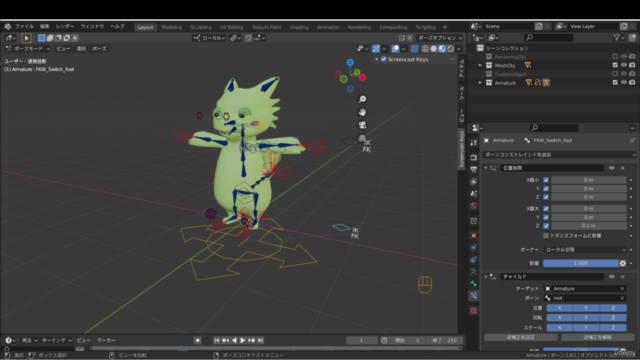Image resolution: width=640 pixels, height=360 pixels.
Task: Switch to the Animation workspace tab
Action: tap(328, 27)
